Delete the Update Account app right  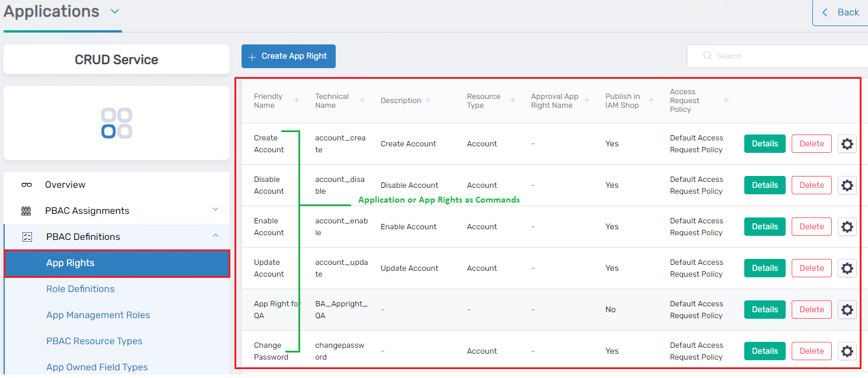(x=812, y=268)
